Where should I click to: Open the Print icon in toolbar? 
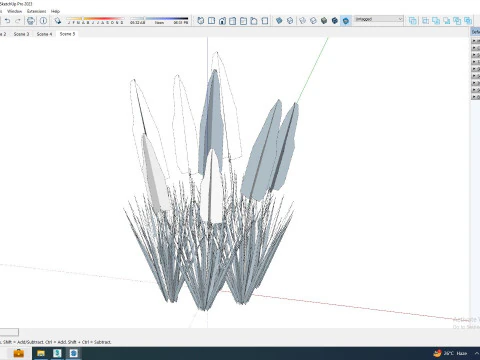pyautogui.click(x=31, y=21)
